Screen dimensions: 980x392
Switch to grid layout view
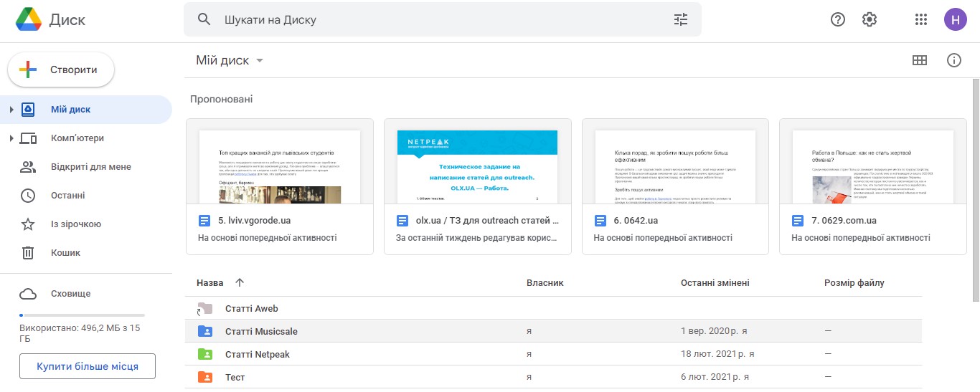coord(920,60)
